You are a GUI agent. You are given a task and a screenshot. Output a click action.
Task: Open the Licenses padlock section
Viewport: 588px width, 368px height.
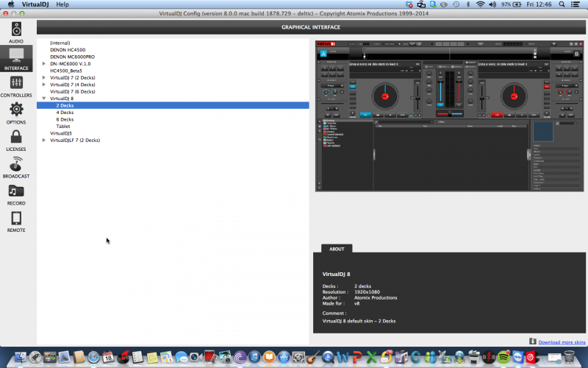[x=16, y=141]
